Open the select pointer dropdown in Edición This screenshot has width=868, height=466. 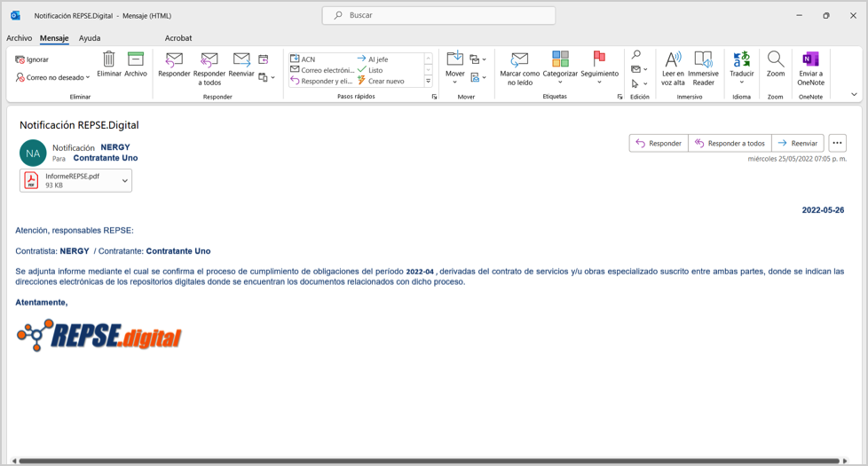(639, 83)
